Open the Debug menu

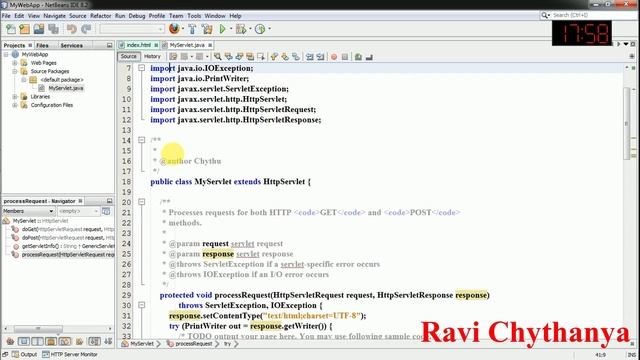pos(137,16)
